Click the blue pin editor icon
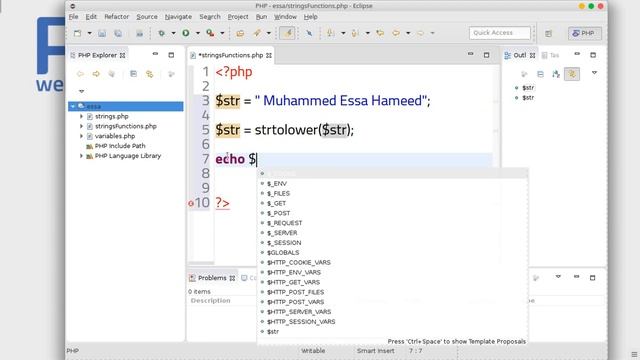 [309, 33]
